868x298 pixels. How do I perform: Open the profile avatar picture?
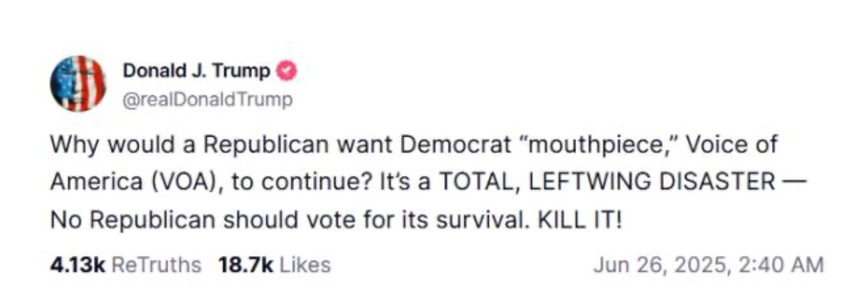[x=78, y=83]
